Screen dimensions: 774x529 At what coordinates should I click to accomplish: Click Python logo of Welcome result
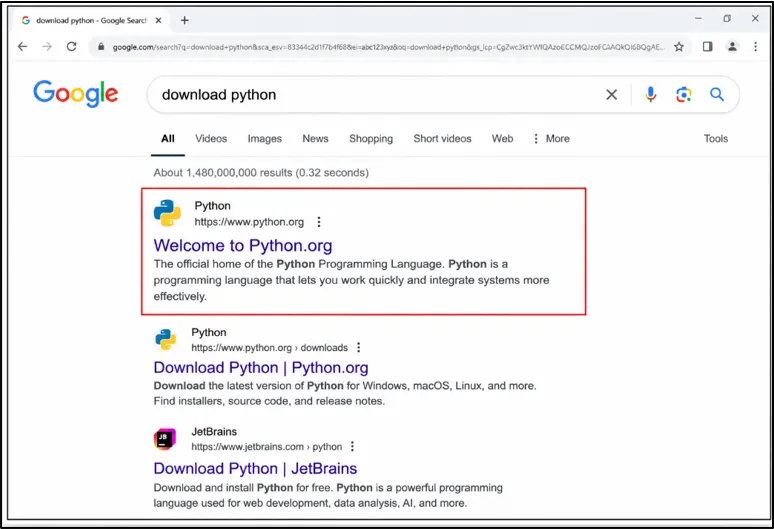click(167, 213)
